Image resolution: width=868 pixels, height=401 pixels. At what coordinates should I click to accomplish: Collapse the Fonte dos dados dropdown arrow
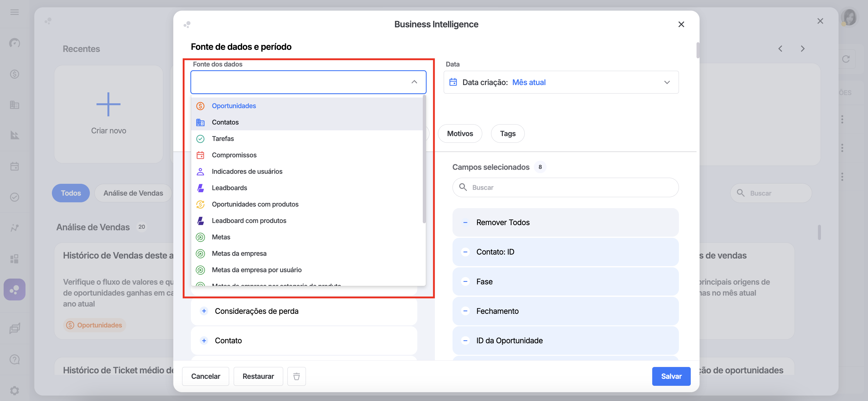(414, 82)
